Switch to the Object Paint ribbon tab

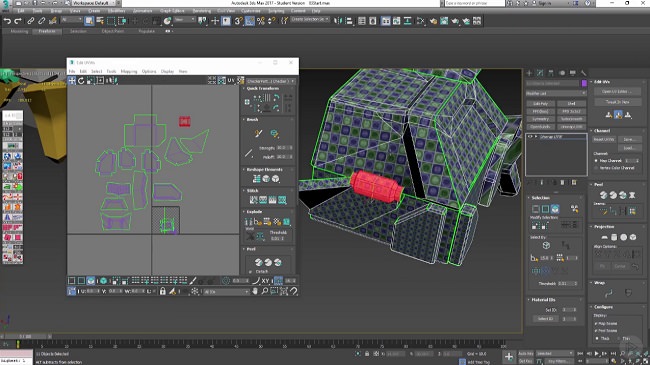pyautogui.click(x=113, y=31)
